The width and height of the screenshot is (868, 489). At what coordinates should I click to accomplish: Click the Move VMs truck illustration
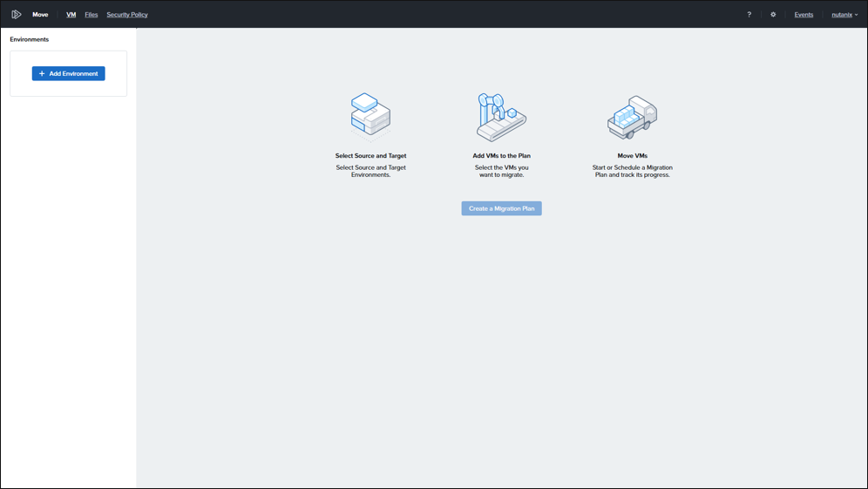coord(632,118)
